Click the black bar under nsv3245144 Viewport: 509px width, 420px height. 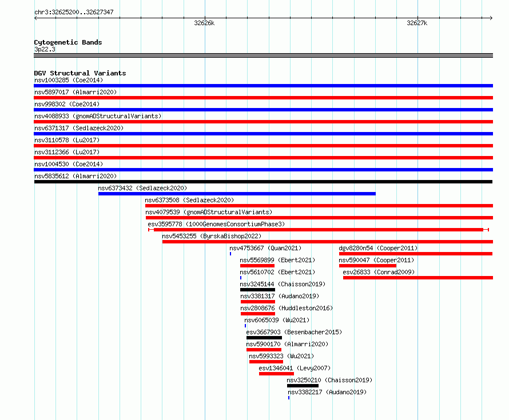257,290
